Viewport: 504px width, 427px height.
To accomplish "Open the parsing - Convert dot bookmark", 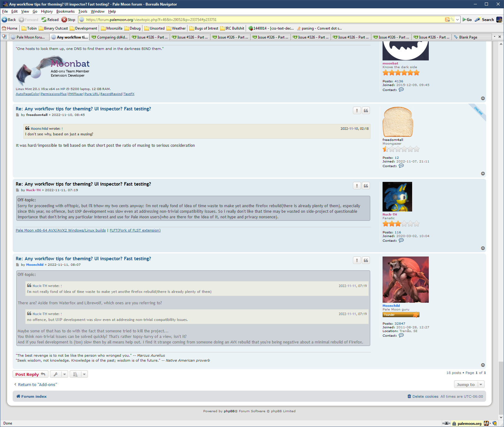I will click(319, 28).
